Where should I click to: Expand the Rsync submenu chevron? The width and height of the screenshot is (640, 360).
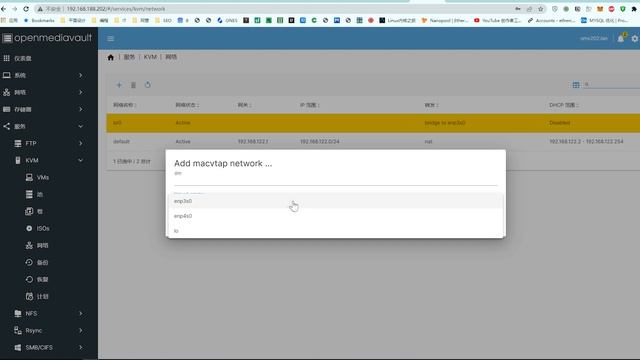point(80,330)
